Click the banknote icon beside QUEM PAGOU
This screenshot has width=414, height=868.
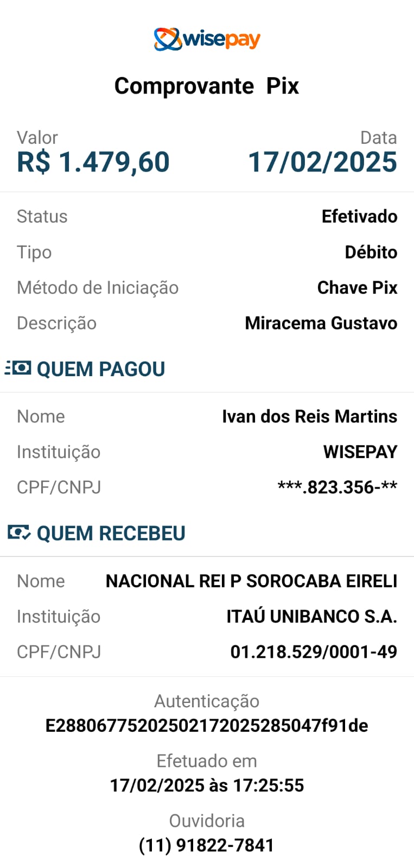coord(19,369)
